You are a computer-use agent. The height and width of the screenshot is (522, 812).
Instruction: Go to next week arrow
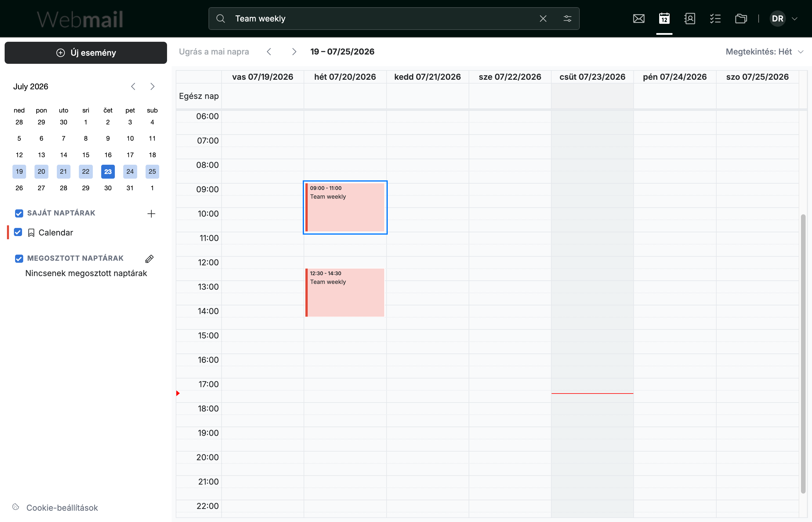(x=294, y=52)
